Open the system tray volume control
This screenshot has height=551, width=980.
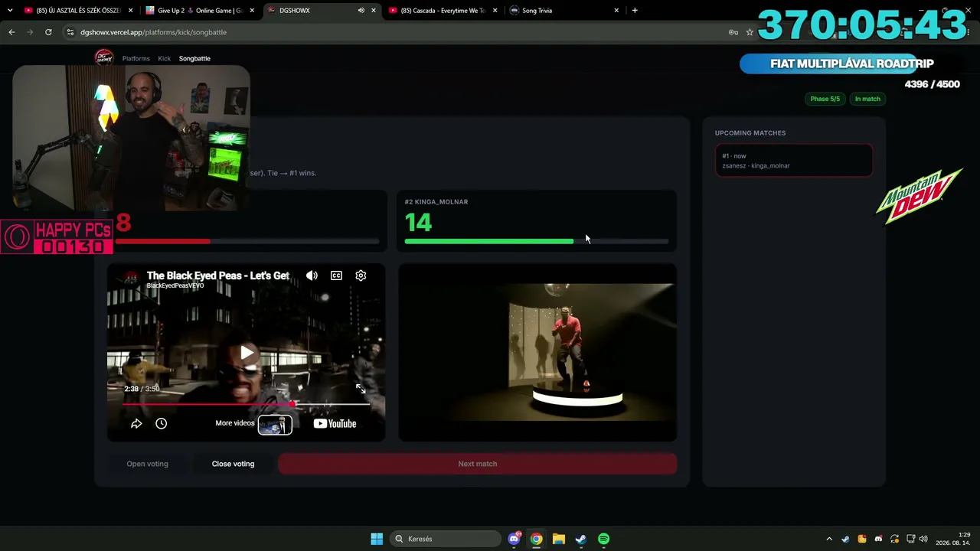point(923,539)
